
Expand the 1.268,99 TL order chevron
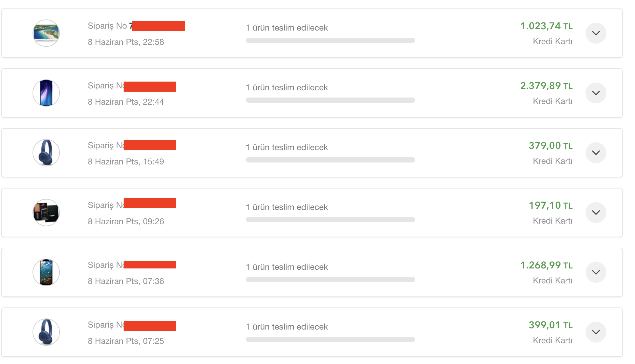[x=596, y=272]
